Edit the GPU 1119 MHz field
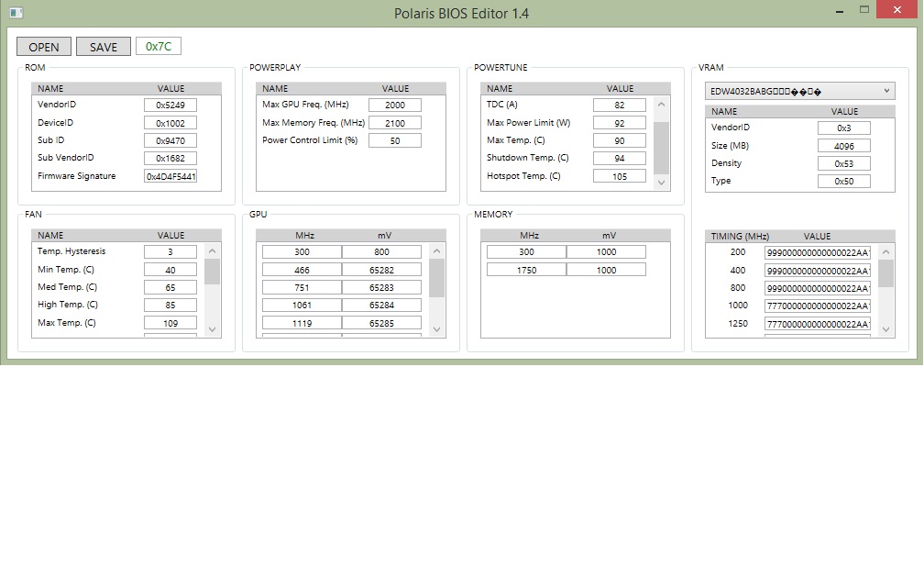 point(302,323)
